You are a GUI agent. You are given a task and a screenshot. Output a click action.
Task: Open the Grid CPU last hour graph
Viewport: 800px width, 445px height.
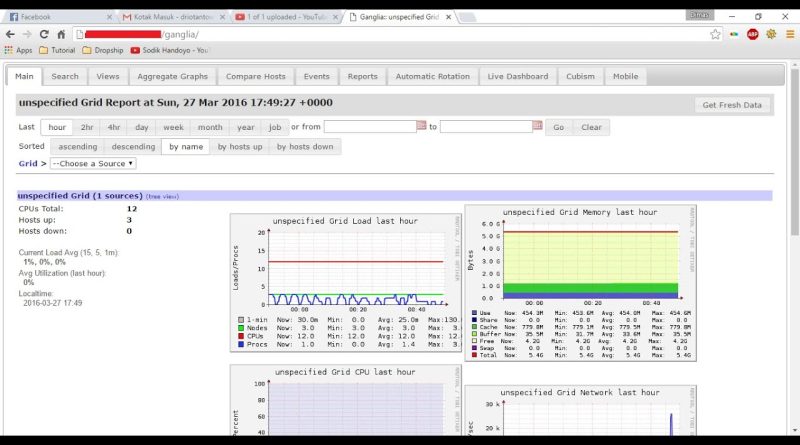click(x=346, y=401)
